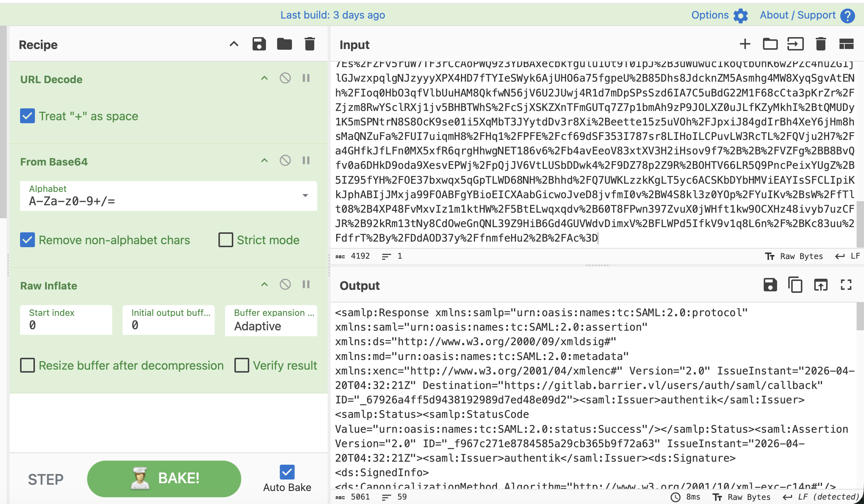Viewport: 864px width, 504px height.
Task: Copy output to clipboard
Action: coord(795,285)
